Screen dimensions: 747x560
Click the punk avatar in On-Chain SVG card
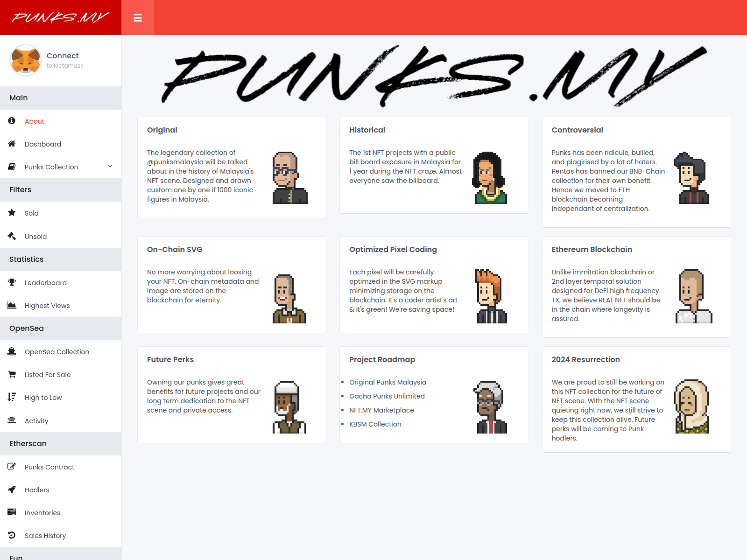point(289,299)
